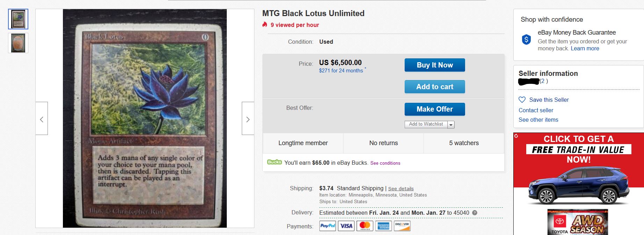644x235 pixels.
Task: Click the $271 for 24 months financing link
Action: pos(341,71)
